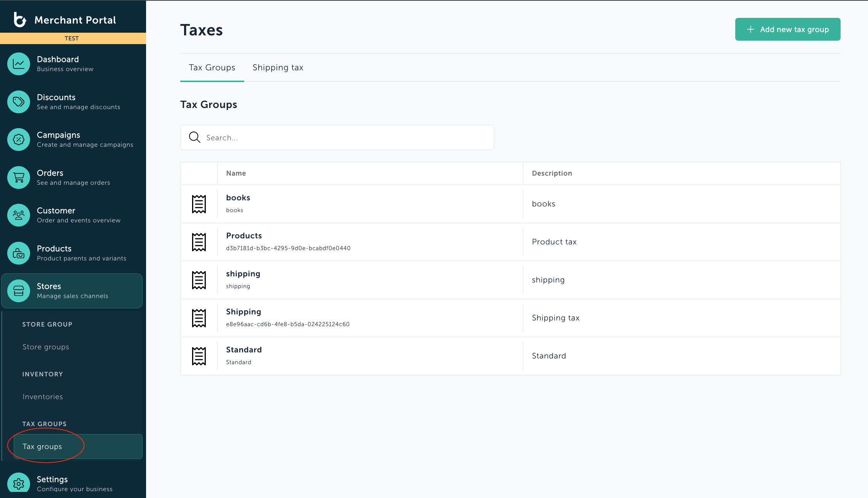Open the Orders shopping cart icon

[x=19, y=178]
